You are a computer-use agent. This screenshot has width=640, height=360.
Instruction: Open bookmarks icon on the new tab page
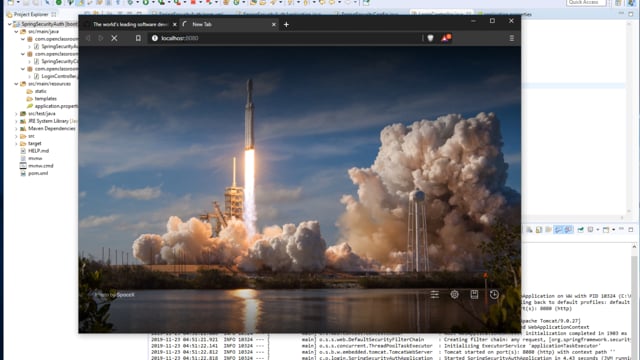point(474,294)
